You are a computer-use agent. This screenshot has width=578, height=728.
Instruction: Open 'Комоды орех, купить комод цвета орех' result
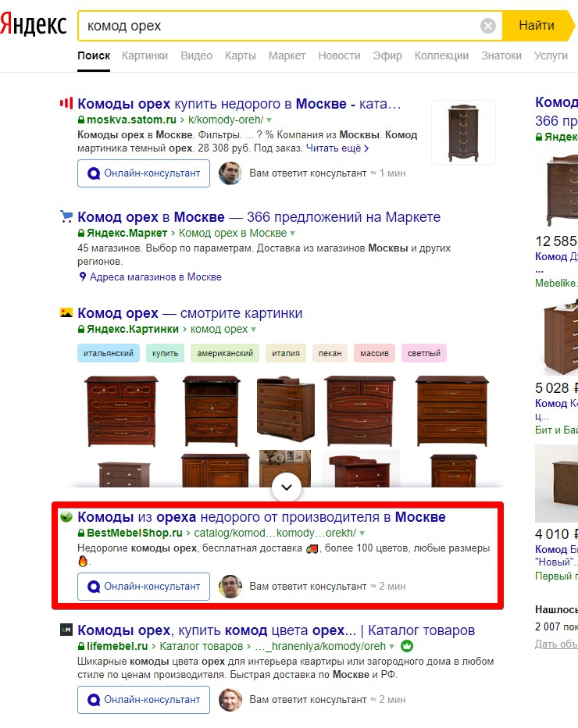(277, 630)
